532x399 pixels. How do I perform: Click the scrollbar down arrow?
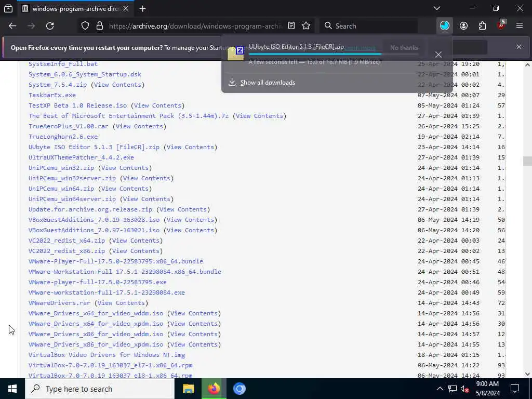point(527,374)
